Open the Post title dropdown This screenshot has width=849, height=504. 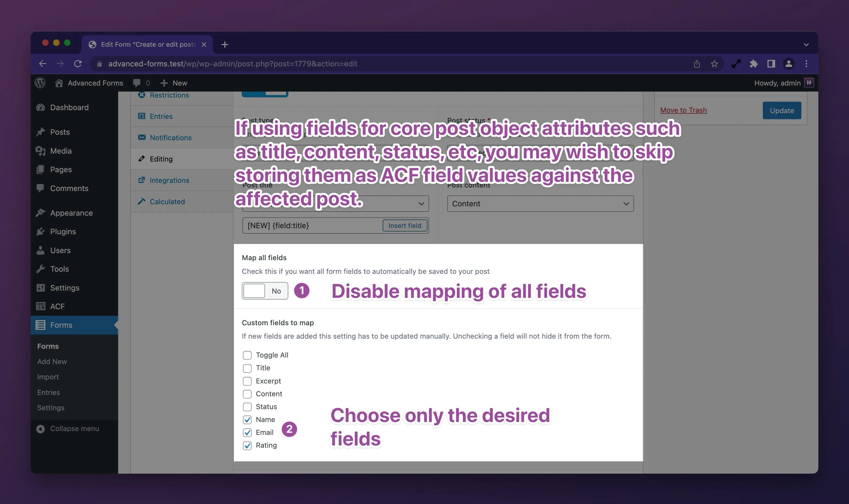(335, 204)
